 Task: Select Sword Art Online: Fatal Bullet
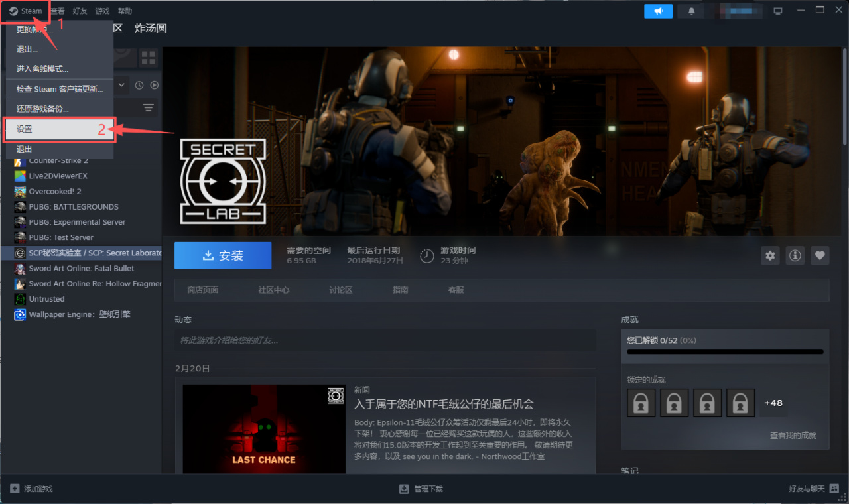[81, 269]
